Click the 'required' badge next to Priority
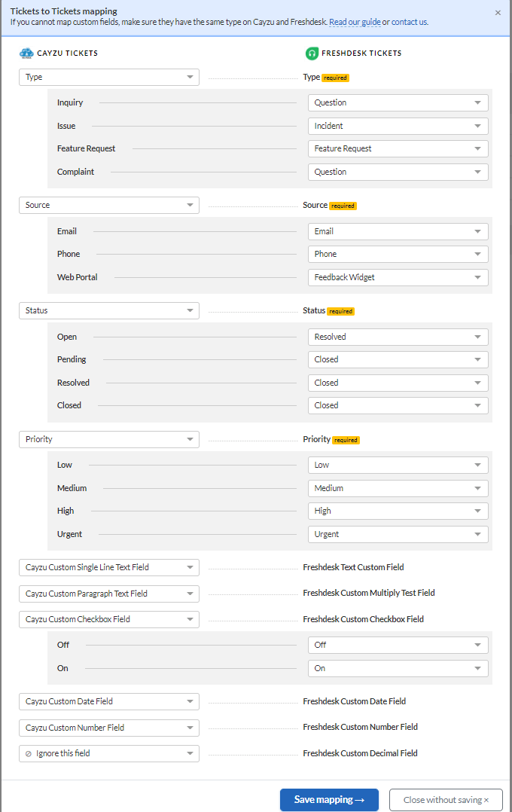 346,440
